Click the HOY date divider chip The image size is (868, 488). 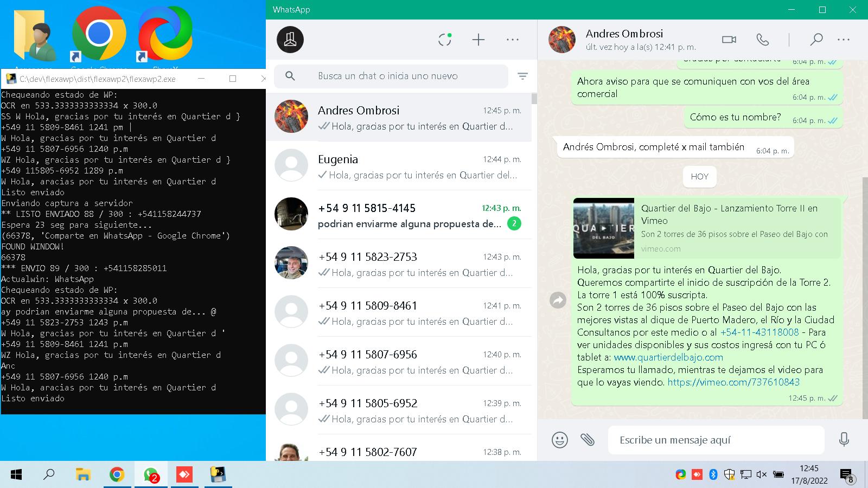pos(700,177)
